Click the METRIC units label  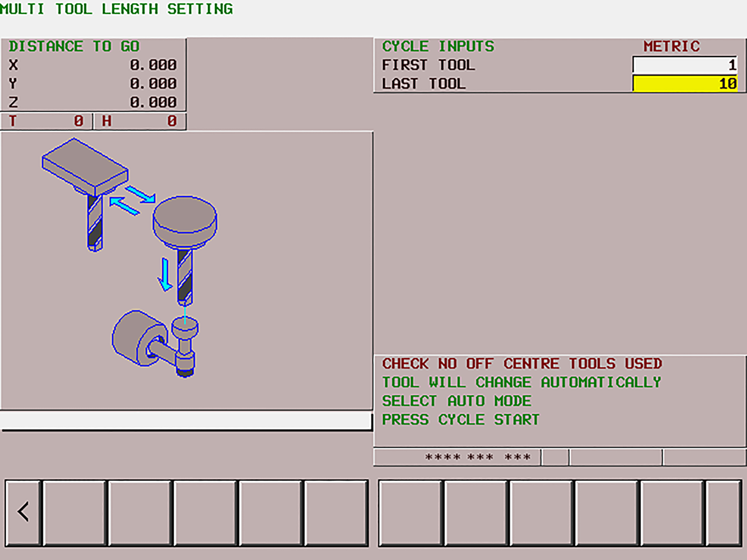pos(671,46)
